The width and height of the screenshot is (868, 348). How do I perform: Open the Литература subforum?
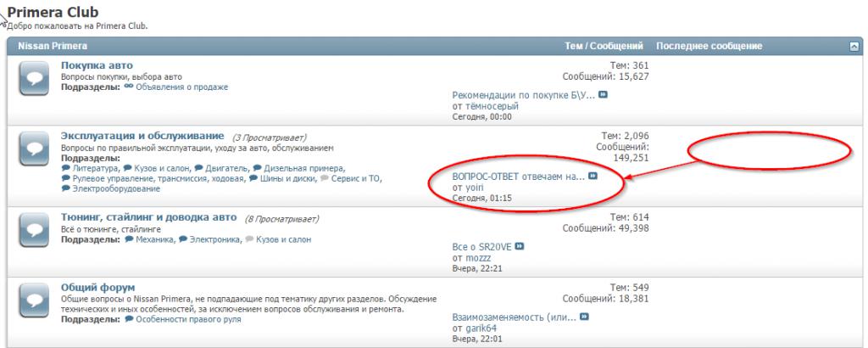pos(95,168)
